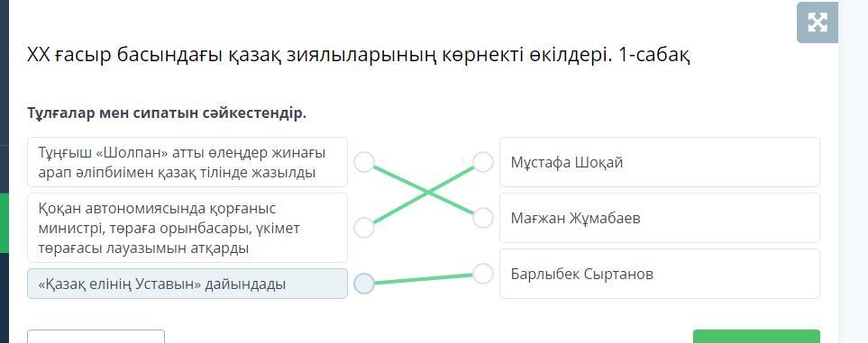This screenshot has width=868, height=343.
Task: Click connector circle next to Мұстафа Шоқай
Action: click(483, 162)
